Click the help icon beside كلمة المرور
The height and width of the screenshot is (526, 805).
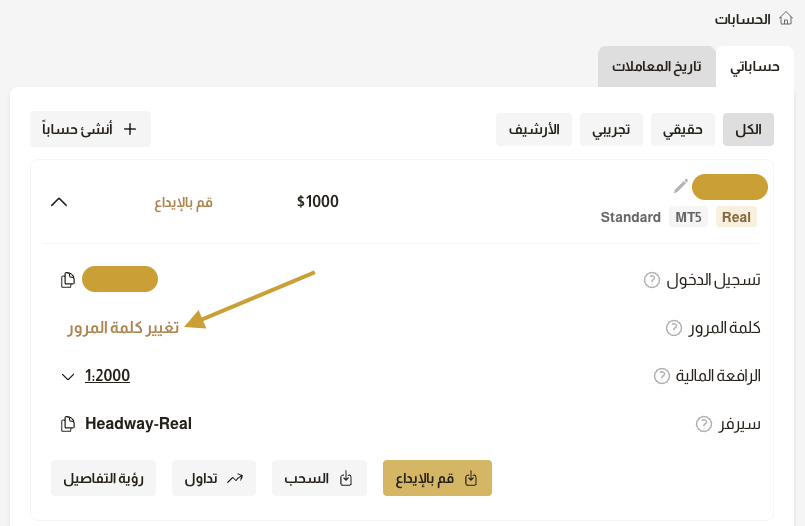pyautogui.click(x=674, y=328)
